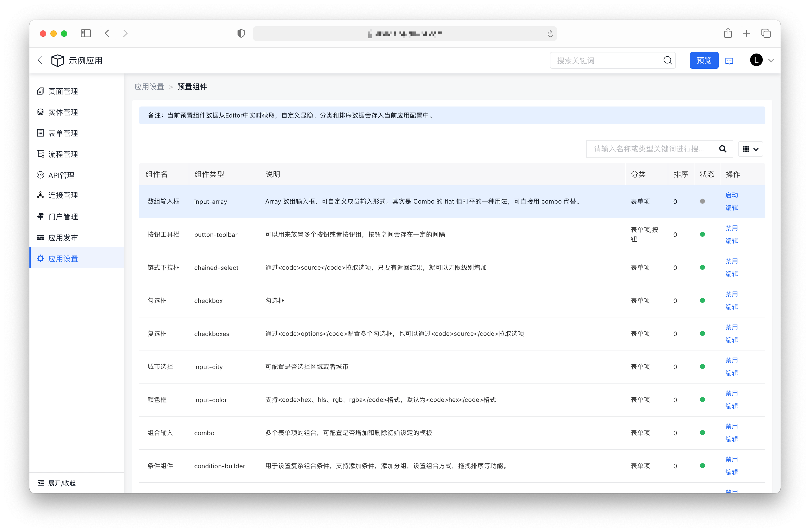Click the gray status dot of input-array
Viewport: 810px width, 532px height.
pos(702,201)
